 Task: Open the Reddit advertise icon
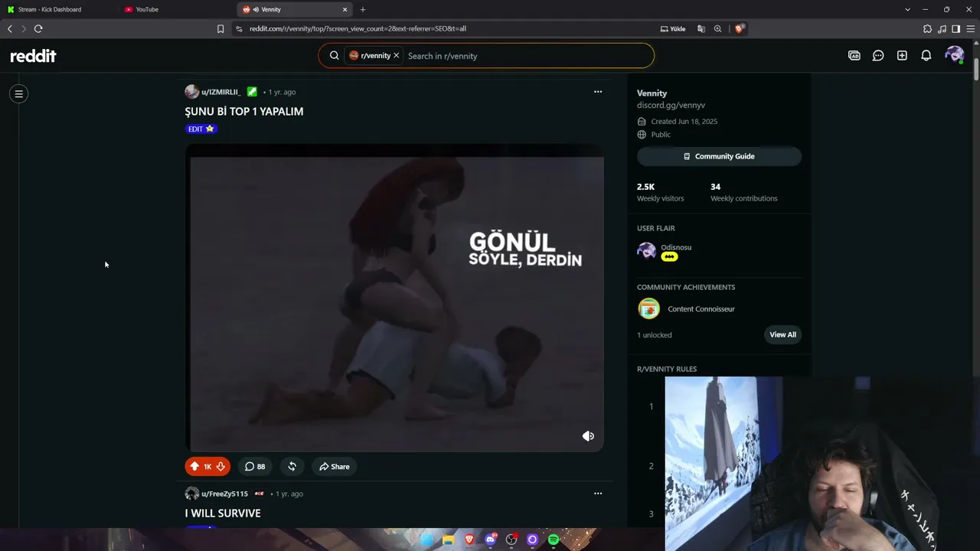point(854,56)
